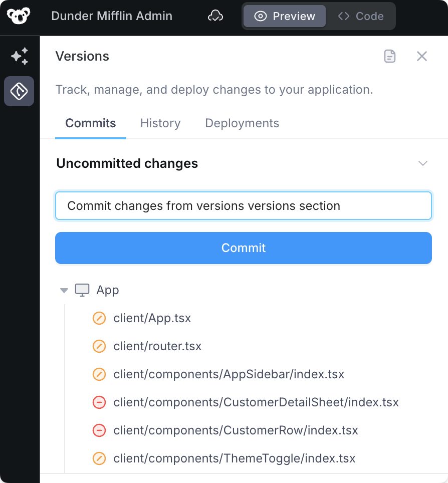Image resolution: width=448 pixels, height=483 pixels.
Task: Click modified status icon for client/App.tsx
Action: (99, 318)
